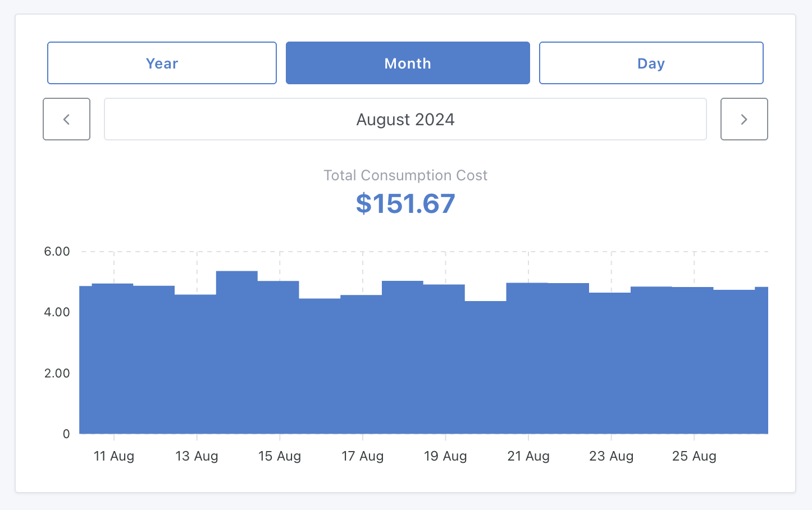Switch to the Day view
The height and width of the screenshot is (510, 812).
point(651,63)
